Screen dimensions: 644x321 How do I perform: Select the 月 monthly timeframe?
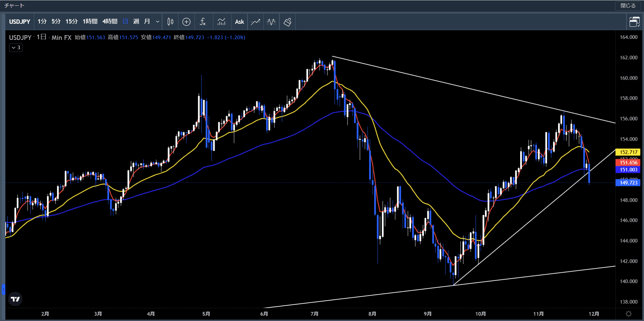click(147, 21)
